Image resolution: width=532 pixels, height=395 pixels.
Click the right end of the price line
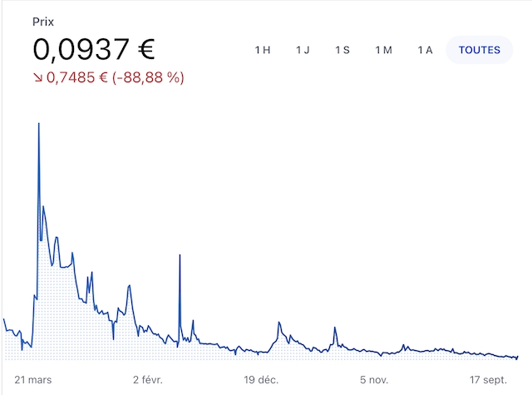pyautogui.click(x=517, y=357)
